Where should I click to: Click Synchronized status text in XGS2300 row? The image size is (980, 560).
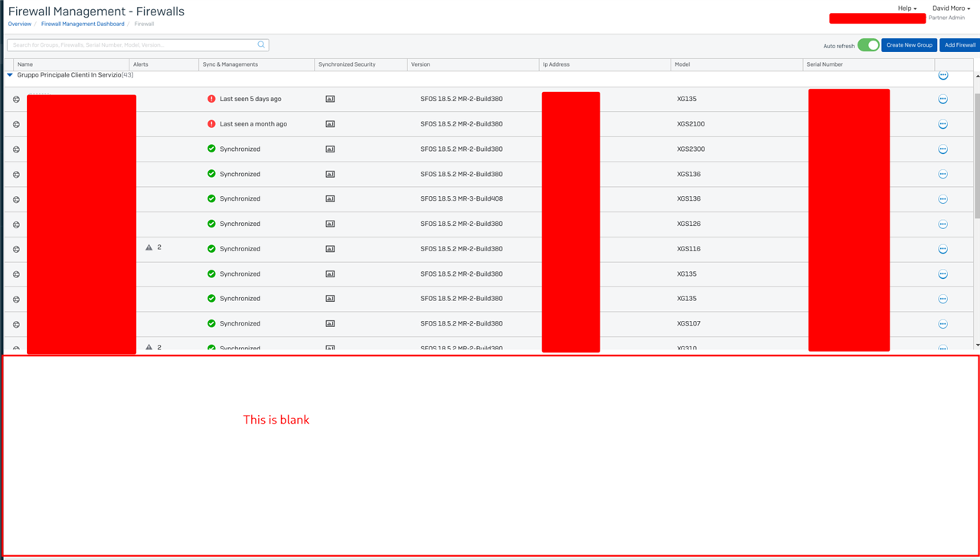point(240,149)
